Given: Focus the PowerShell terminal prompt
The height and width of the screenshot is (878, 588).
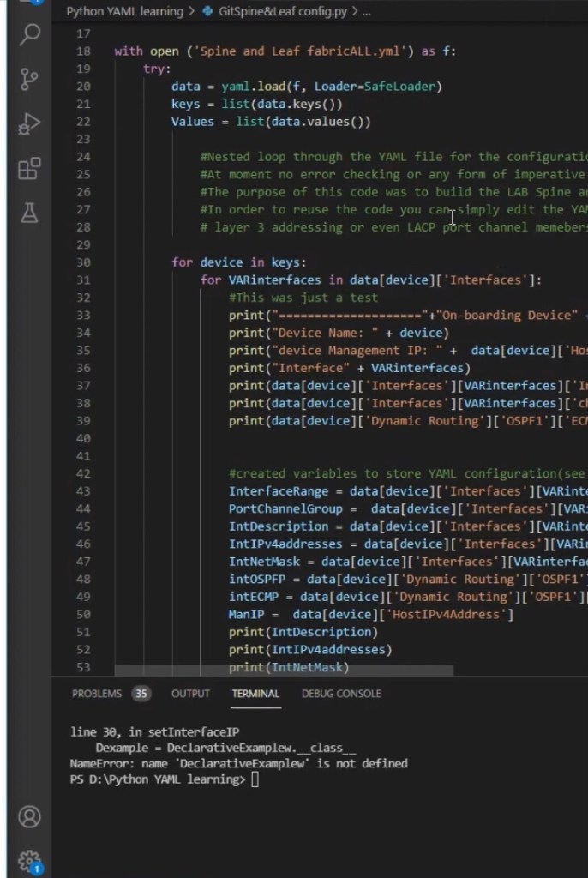Looking at the screenshot, I should [255, 779].
